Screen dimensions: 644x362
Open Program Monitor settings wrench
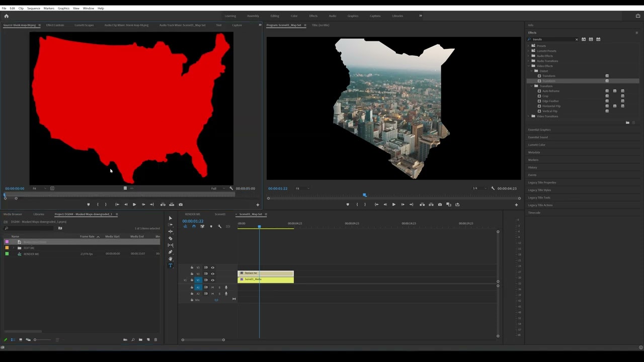(x=493, y=189)
